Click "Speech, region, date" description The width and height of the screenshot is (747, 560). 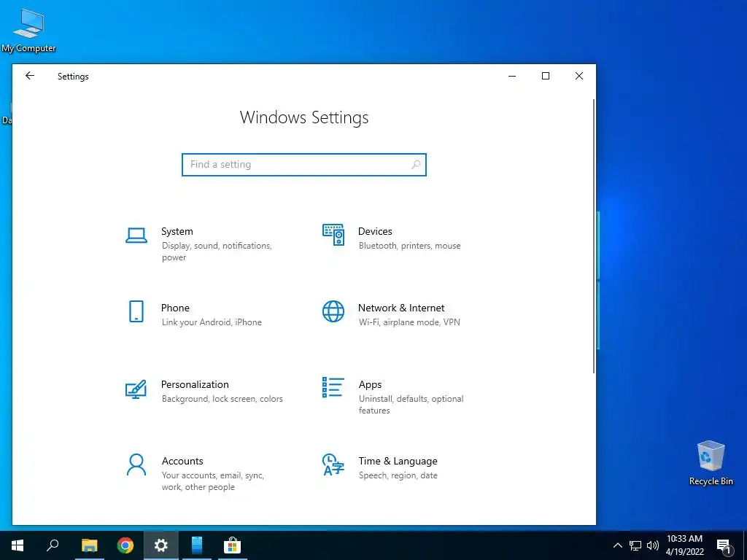click(x=398, y=475)
